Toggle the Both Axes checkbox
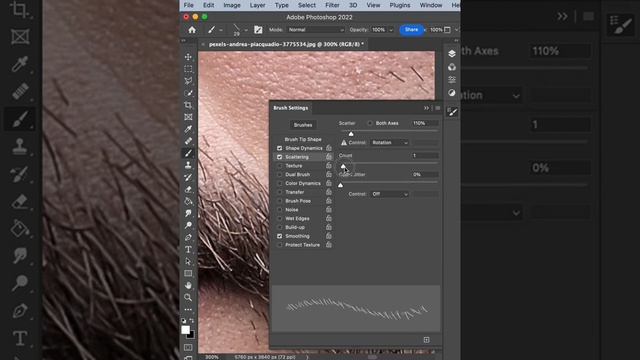The height and width of the screenshot is (360, 640). [x=370, y=123]
